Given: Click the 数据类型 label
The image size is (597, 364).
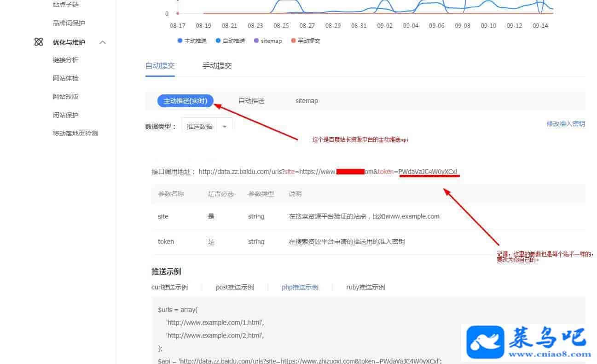Looking at the screenshot, I should 161,127.
